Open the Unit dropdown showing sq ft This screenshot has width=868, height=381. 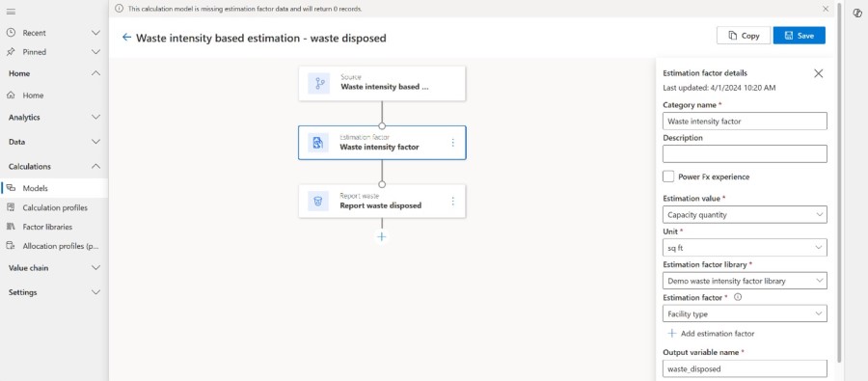click(x=745, y=248)
